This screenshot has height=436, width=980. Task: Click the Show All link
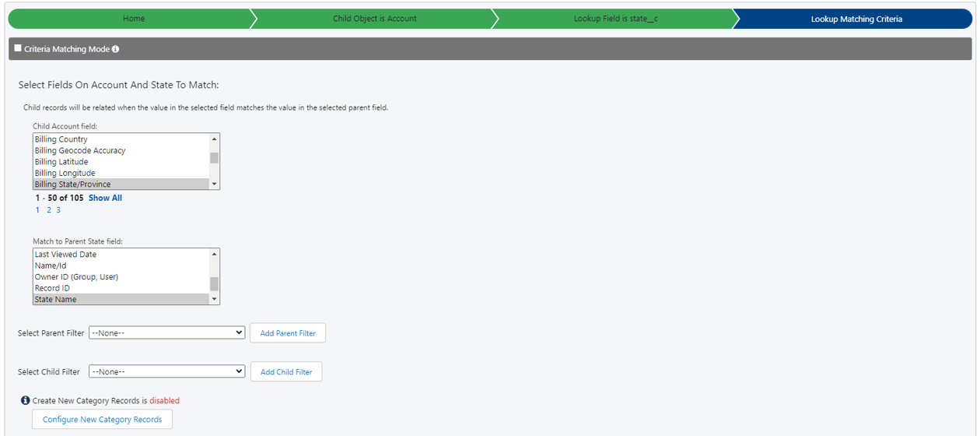105,198
